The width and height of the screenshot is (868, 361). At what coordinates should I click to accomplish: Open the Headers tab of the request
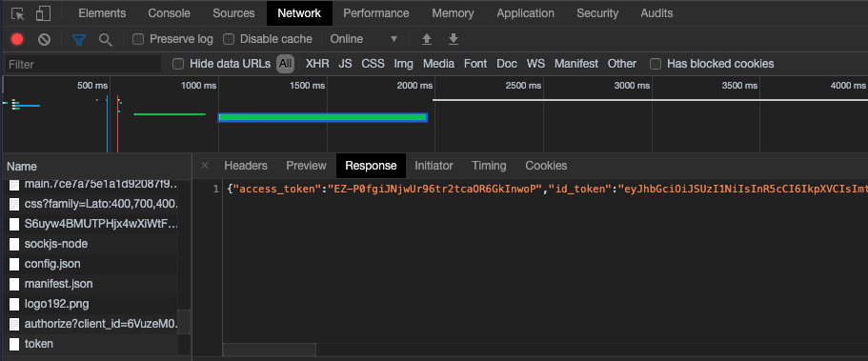pos(246,166)
